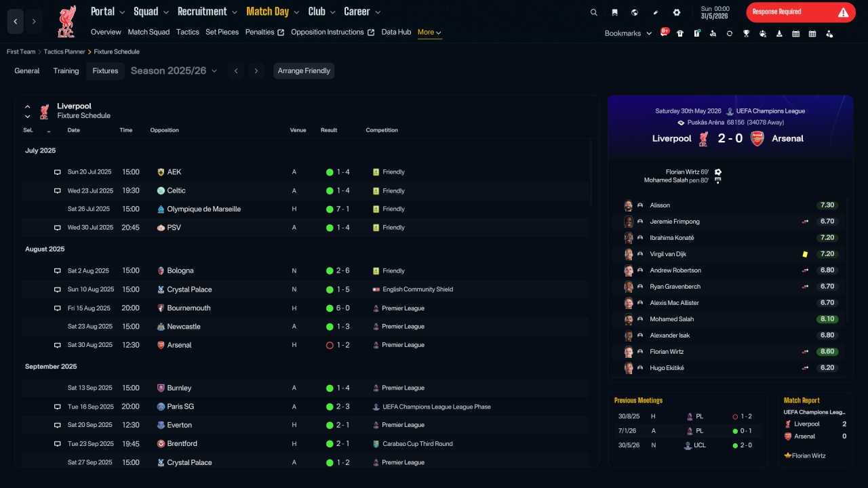Open the Penalties link
868x488 pixels.
(x=264, y=32)
